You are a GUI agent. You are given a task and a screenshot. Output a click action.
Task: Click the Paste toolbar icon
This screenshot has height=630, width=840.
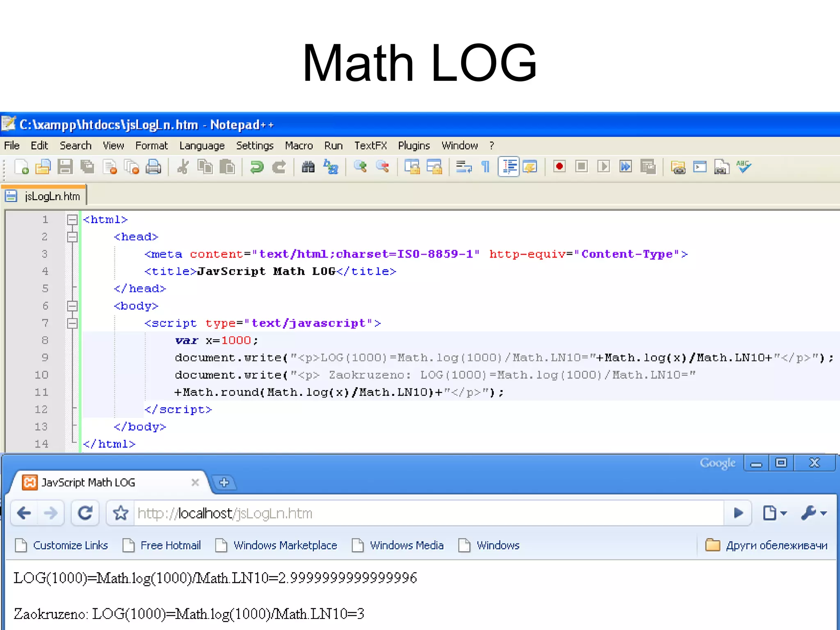(227, 167)
